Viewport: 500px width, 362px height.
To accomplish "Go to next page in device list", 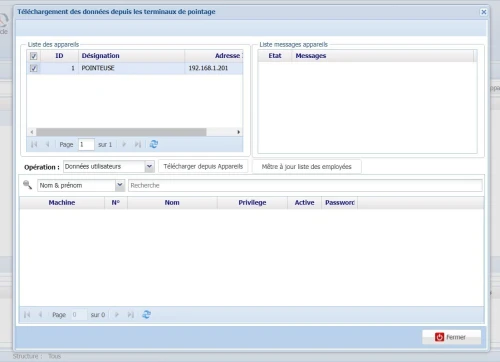I will tap(124, 144).
